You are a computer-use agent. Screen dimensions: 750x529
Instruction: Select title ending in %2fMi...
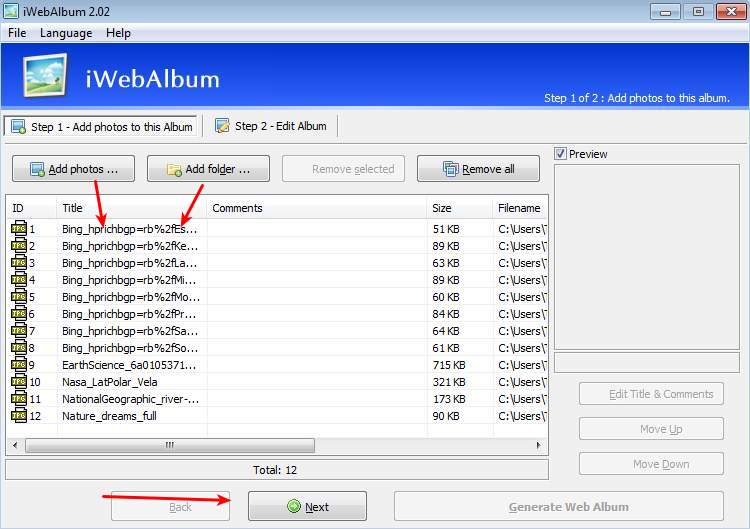[129, 280]
